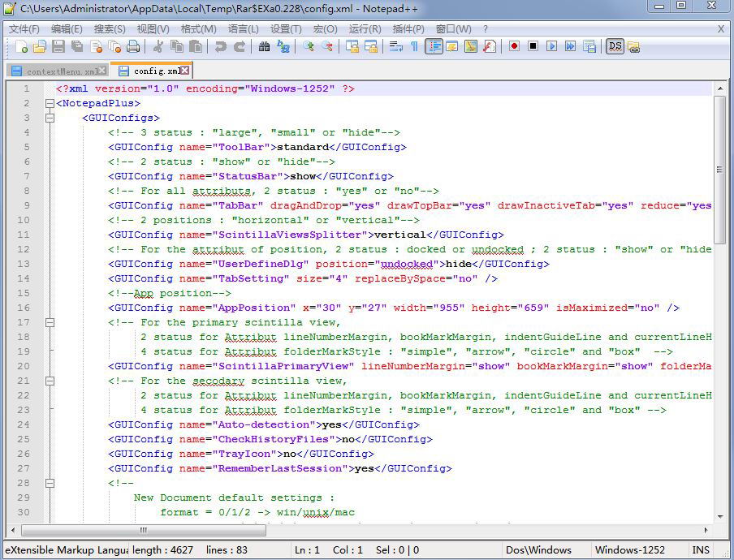Open the 格式(M) menu
The width and height of the screenshot is (734, 560).
(198, 29)
